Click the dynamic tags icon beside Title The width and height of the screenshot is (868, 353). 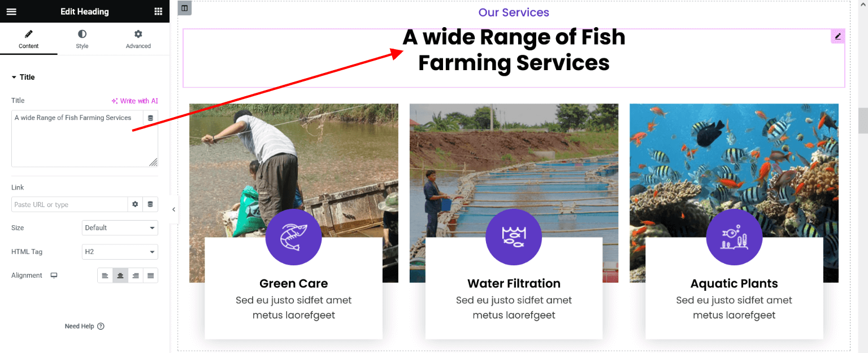(150, 118)
